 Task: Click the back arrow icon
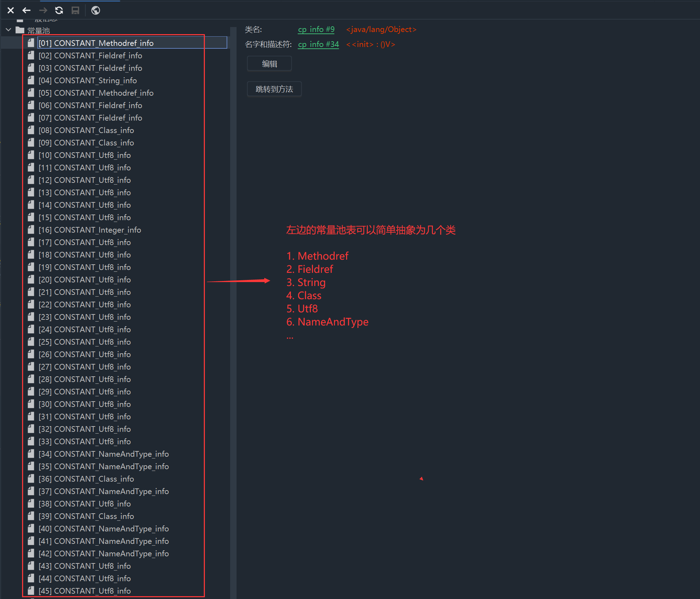coord(27,10)
